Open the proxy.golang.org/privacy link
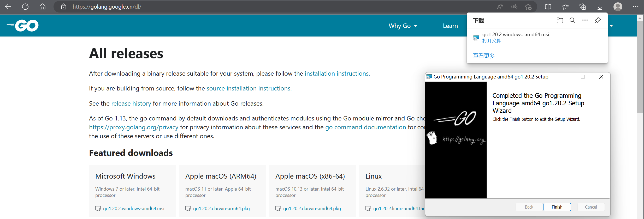The height and width of the screenshot is (219, 644). tap(134, 127)
